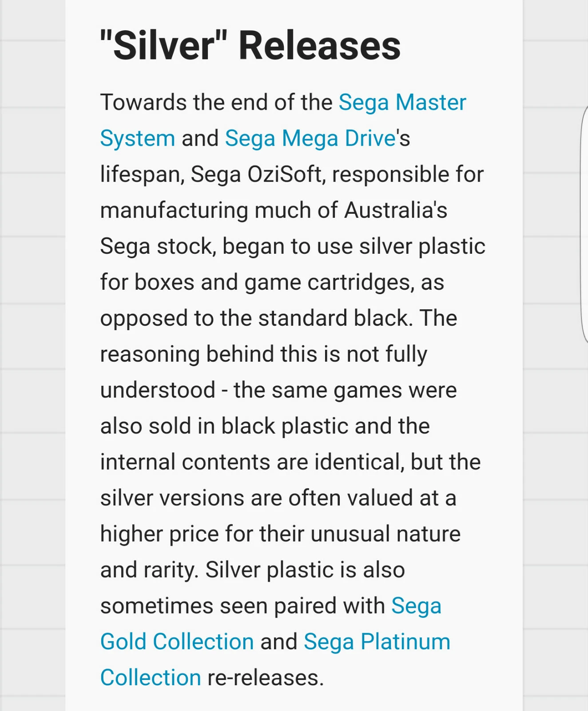Viewport: 588px width, 711px height.
Task: Click the "re-releases." text at paragraph end
Action: (266, 678)
